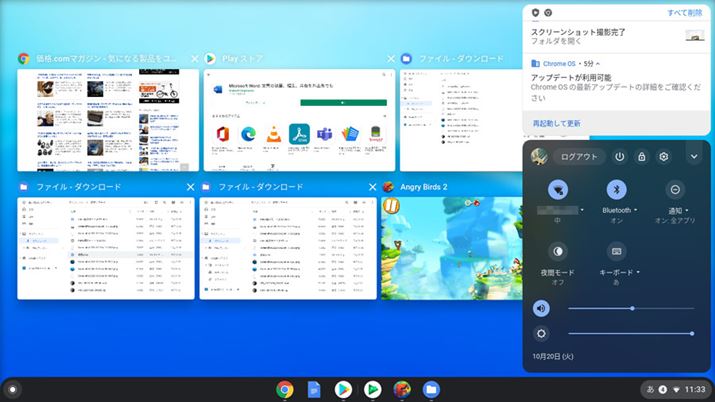
Task: Toggle Bluetooth off
Action: pos(617,189)
